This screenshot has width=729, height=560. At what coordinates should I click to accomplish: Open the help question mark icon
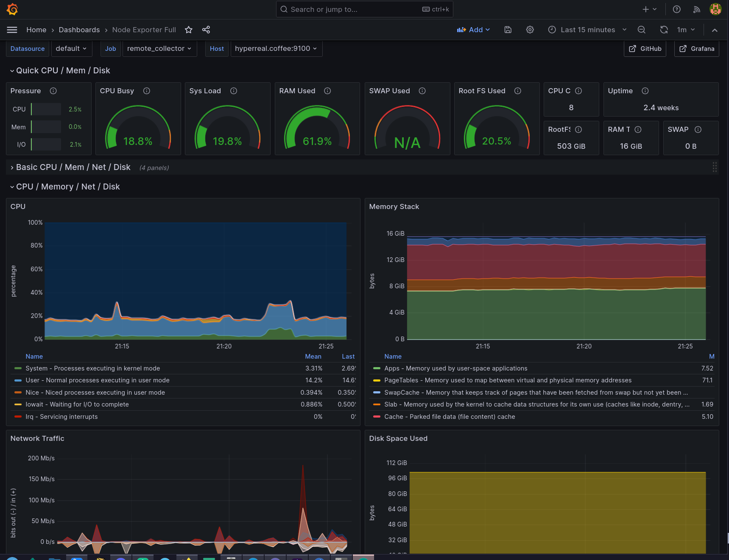pos(676,9)
